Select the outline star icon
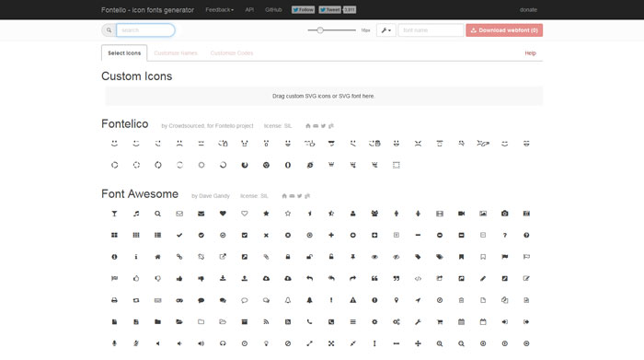Screen dimensions: 644x360 point(288,214)
